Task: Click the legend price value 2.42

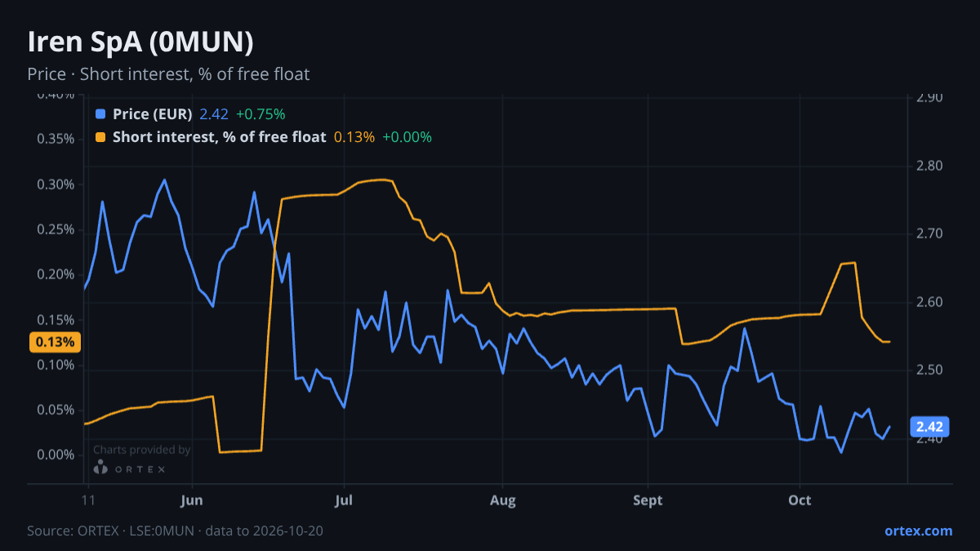Action: pyautogui.click(x=212, y=114)
